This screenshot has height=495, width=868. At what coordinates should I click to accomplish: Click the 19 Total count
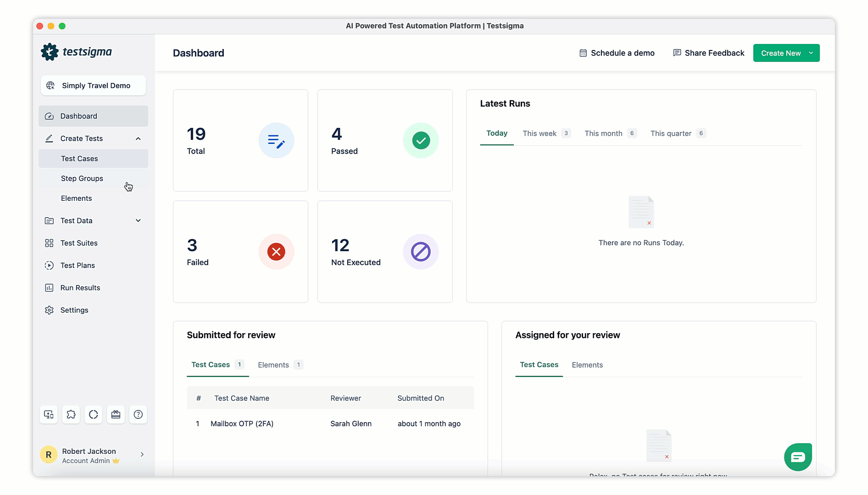point(196,134)
